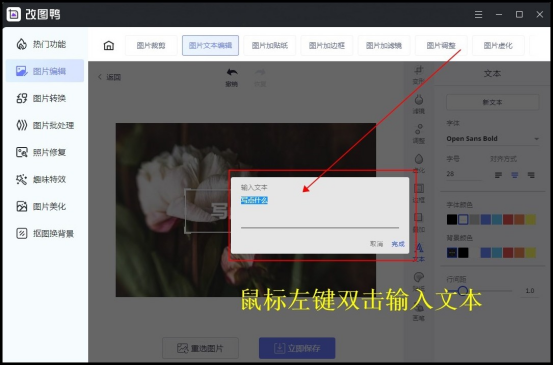Select 图片编辑 in the left sidebar

45,71
